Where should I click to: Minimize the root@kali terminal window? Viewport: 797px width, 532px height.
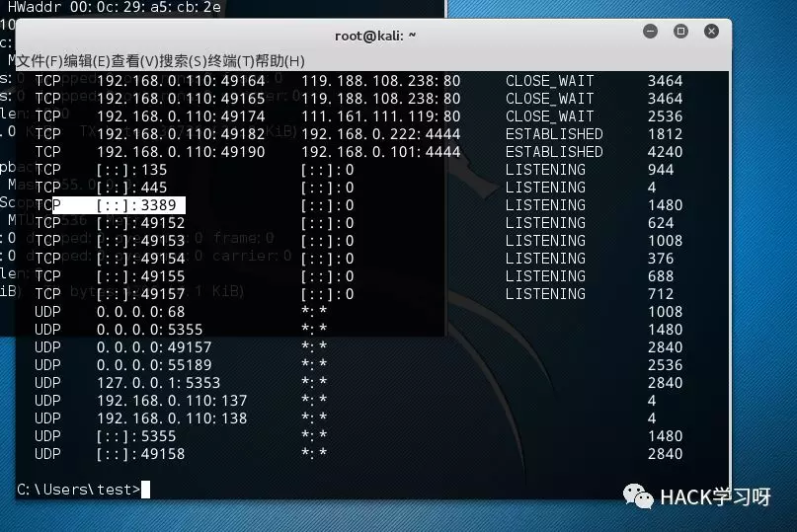tap(650, 32)
